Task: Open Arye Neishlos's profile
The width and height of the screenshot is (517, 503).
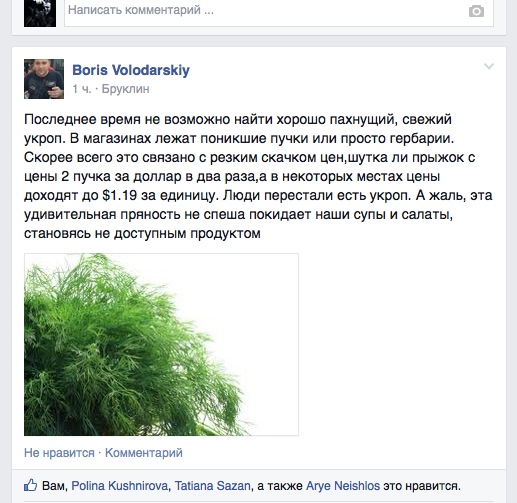Action: 343,486
